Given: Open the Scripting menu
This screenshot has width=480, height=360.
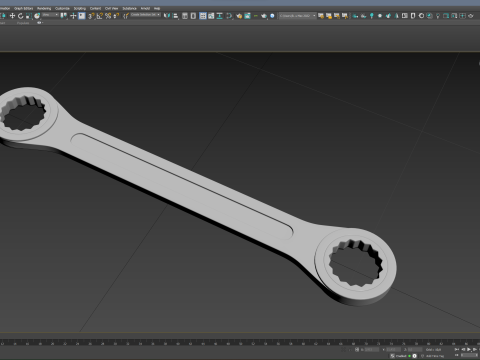Looking at the screenshot, I should [80, 8].
